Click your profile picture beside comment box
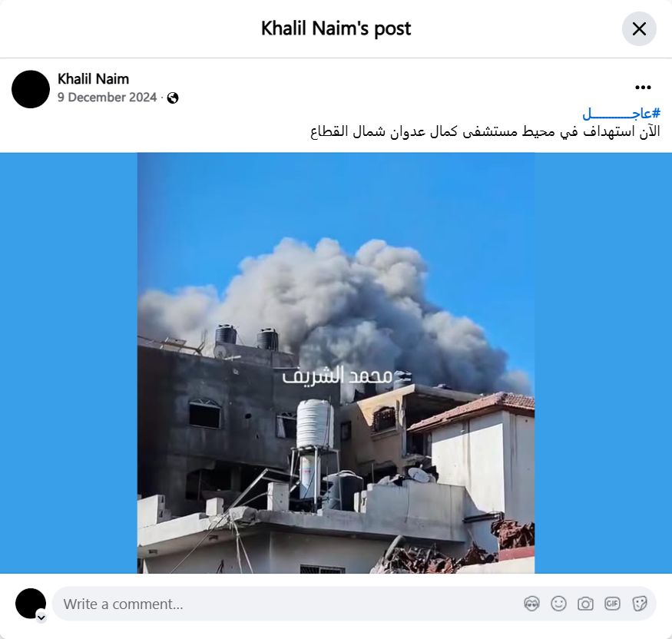Image resolution: width=672 pixels, height=639 pixels. tap(31, 604)
